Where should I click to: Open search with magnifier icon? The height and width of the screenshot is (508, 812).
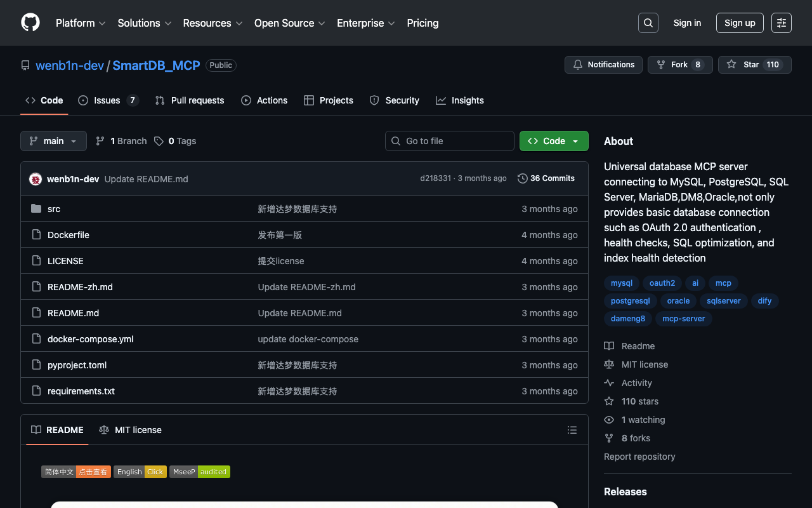click(648, 23)
